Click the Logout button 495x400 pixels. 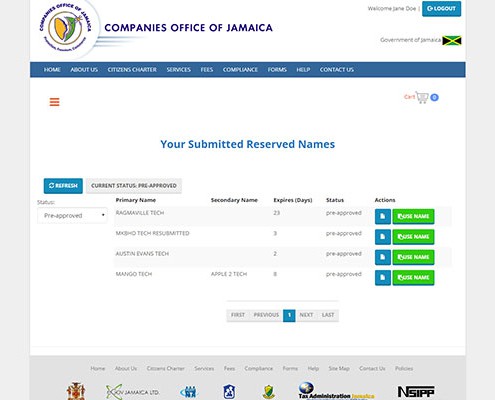(x=441, y=9)
